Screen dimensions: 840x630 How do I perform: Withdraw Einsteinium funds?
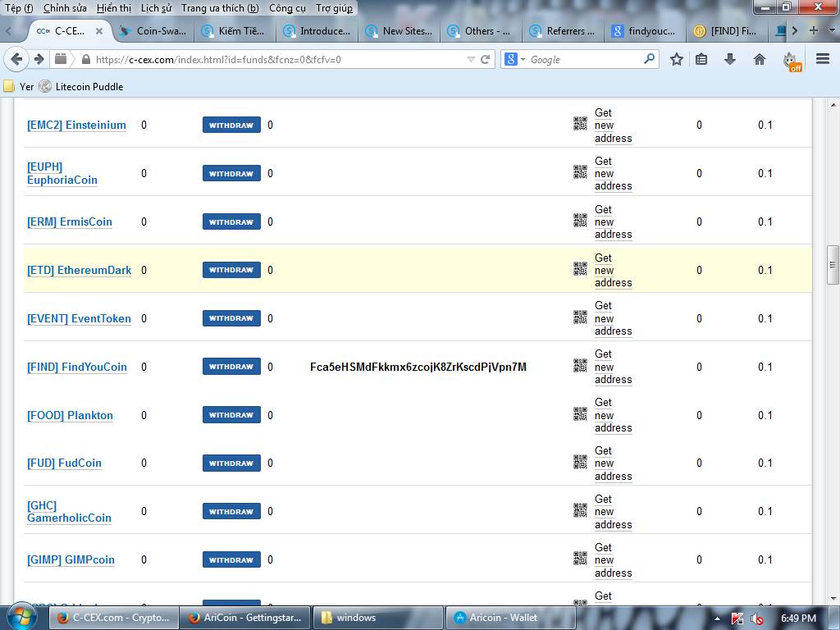click(231, 125)
